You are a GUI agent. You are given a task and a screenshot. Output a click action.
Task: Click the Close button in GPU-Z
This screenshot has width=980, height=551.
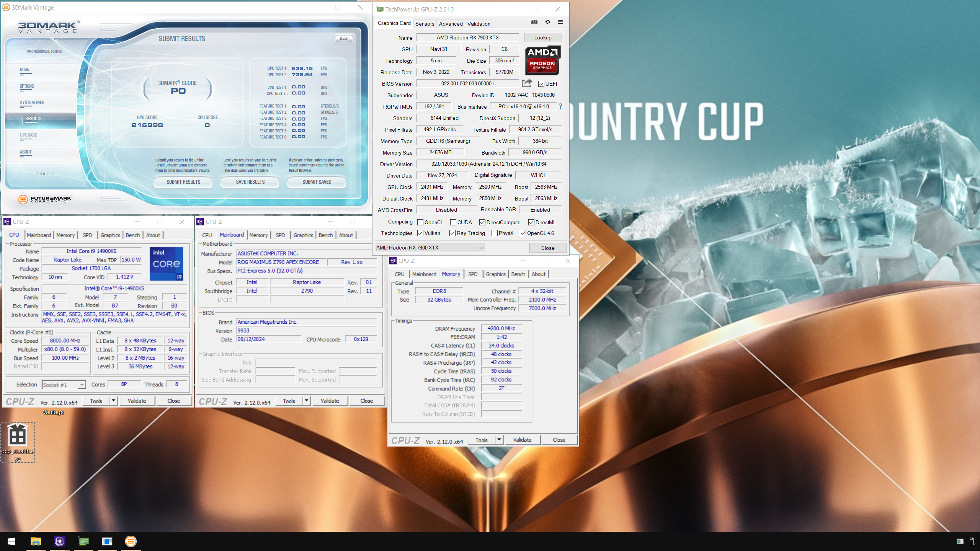[x=547, y=248]
